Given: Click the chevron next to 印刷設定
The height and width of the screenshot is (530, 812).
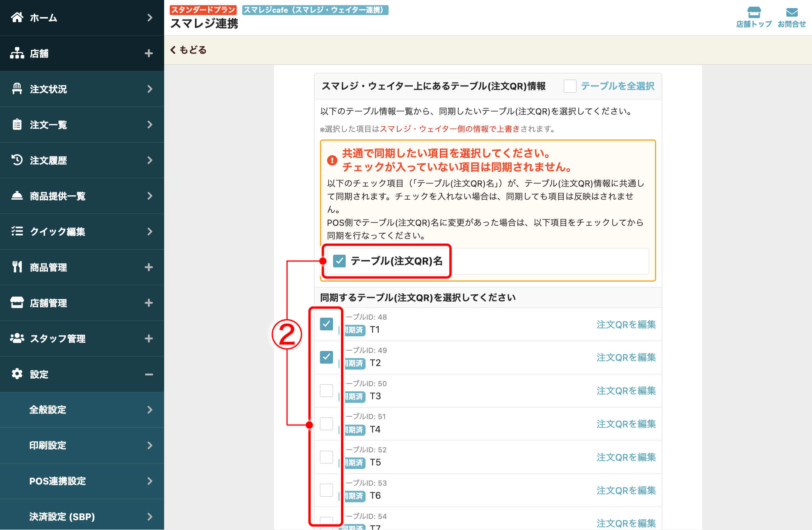Looking at the screenshot, I should [x=149, y=445].
